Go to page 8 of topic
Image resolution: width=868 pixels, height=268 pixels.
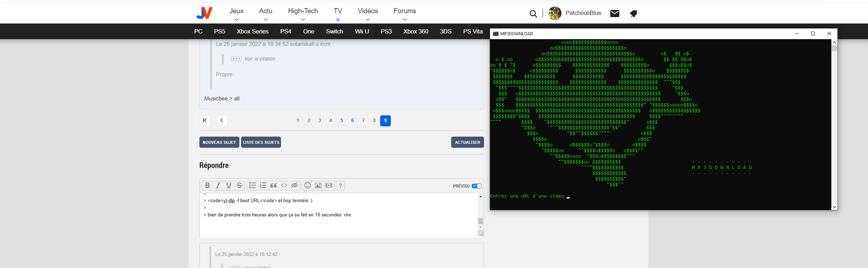374,121
